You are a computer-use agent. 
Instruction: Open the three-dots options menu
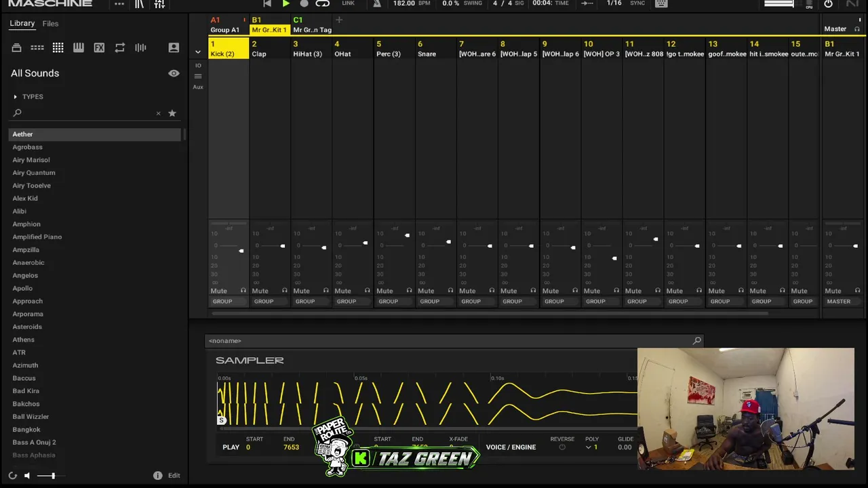coord(119,4)
